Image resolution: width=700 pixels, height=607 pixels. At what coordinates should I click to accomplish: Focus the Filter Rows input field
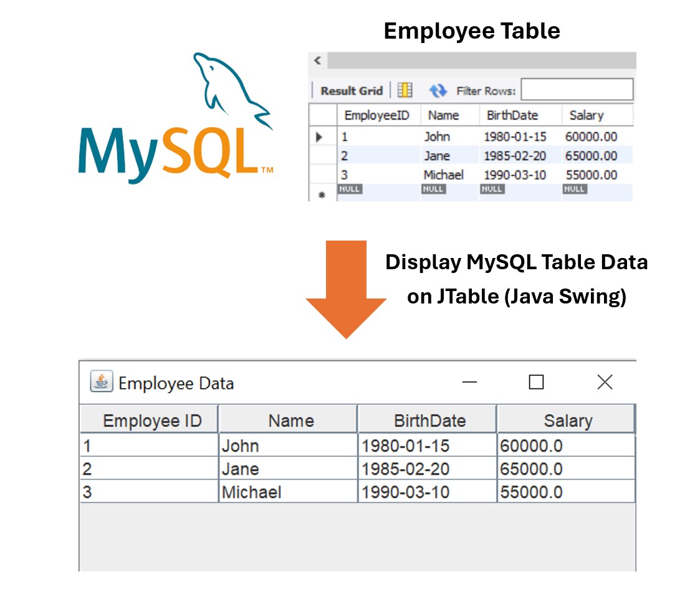pos(577,90)
